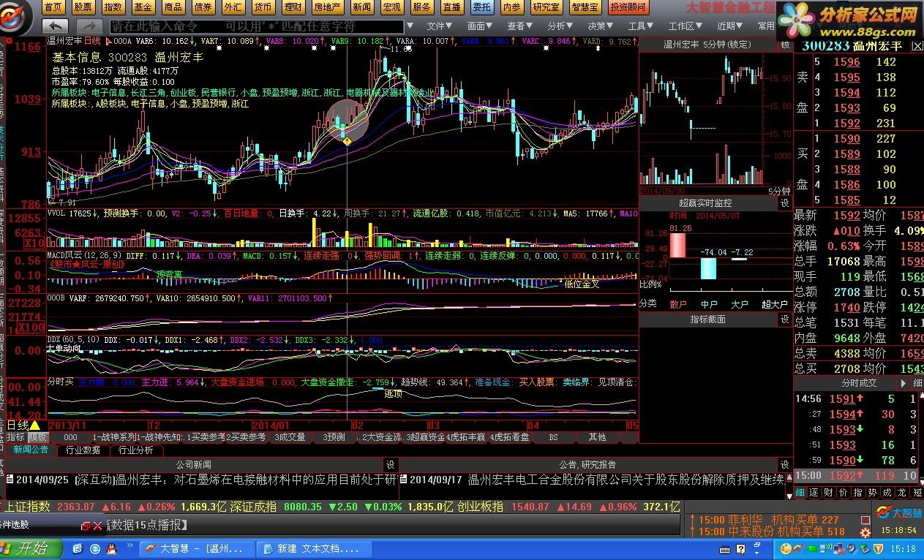Expand the 画面 menu dropdown

tap(480, 26)
